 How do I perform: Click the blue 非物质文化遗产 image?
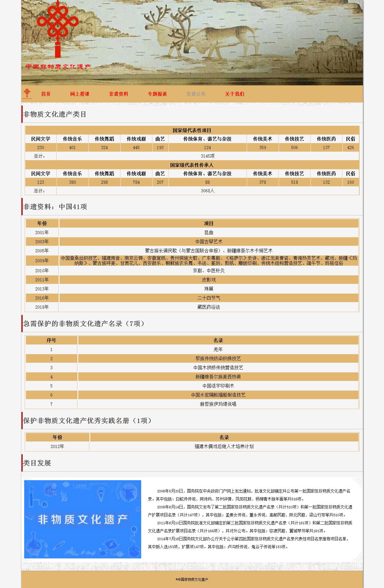[x=83, y=519]
